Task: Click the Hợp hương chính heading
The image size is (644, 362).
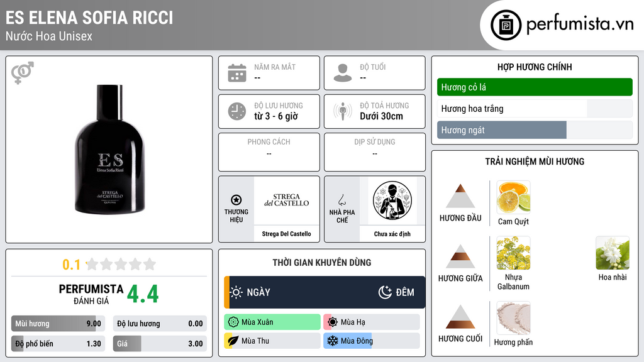Action: (535, 67)
